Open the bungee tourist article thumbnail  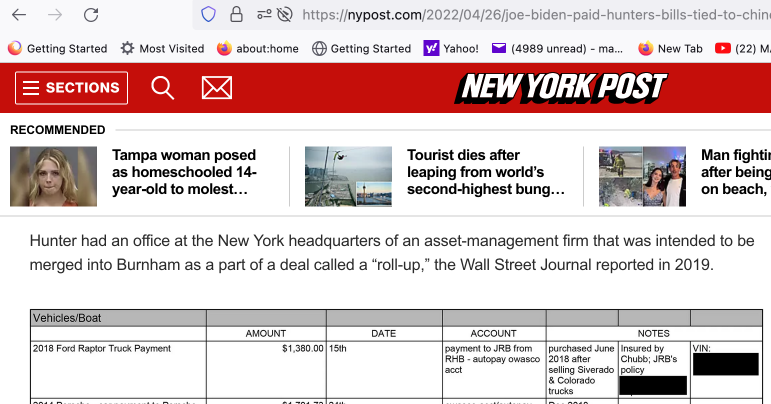pos(348,176)
